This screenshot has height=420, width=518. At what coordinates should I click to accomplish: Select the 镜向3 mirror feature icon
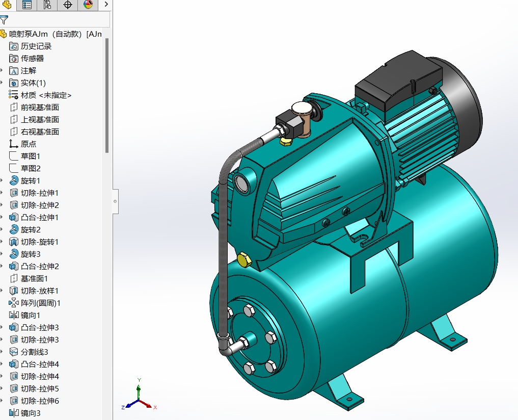[x=14, y=413]
